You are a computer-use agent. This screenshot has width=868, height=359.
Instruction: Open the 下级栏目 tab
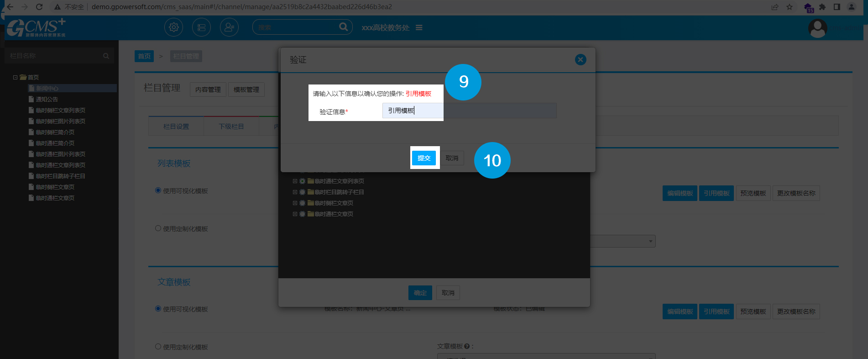[x=231, y=127]
